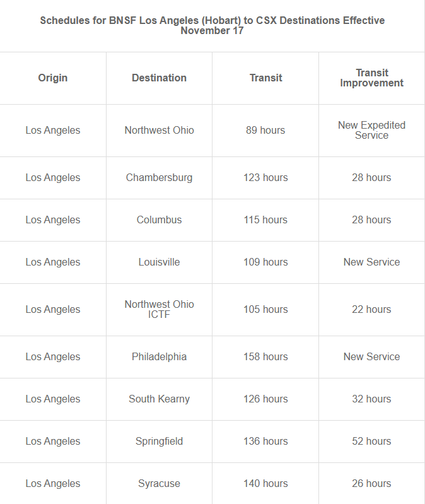Click the 158 hours transit cell
The height and width of the screenshot is (504, 425).
pos(265,357)
